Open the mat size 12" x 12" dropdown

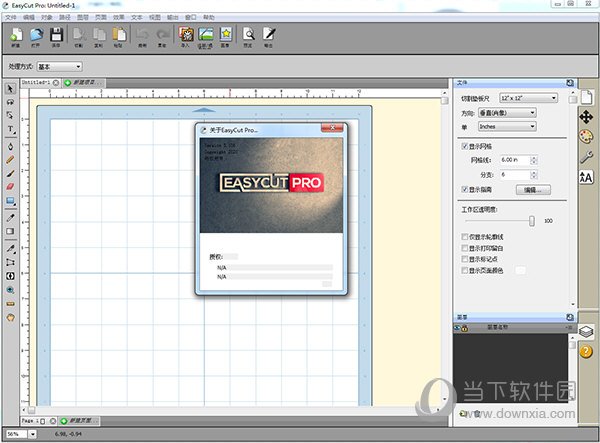(x=528, y=98)
